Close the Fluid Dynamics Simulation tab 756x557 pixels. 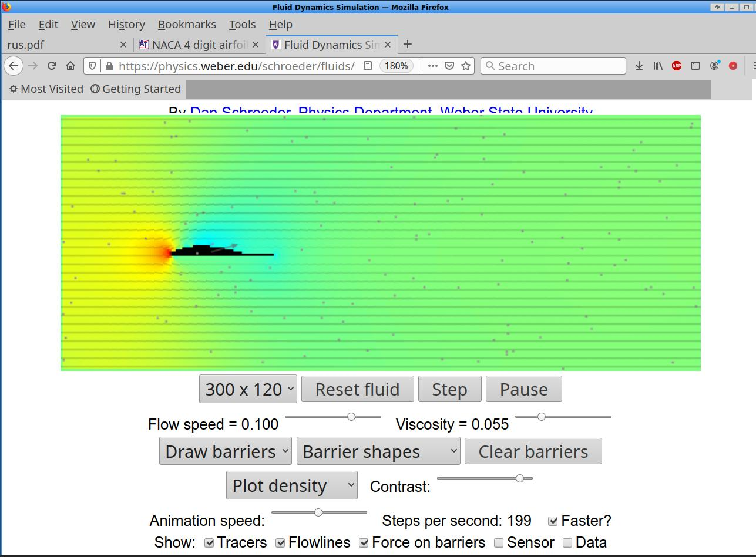pos(388,45)
